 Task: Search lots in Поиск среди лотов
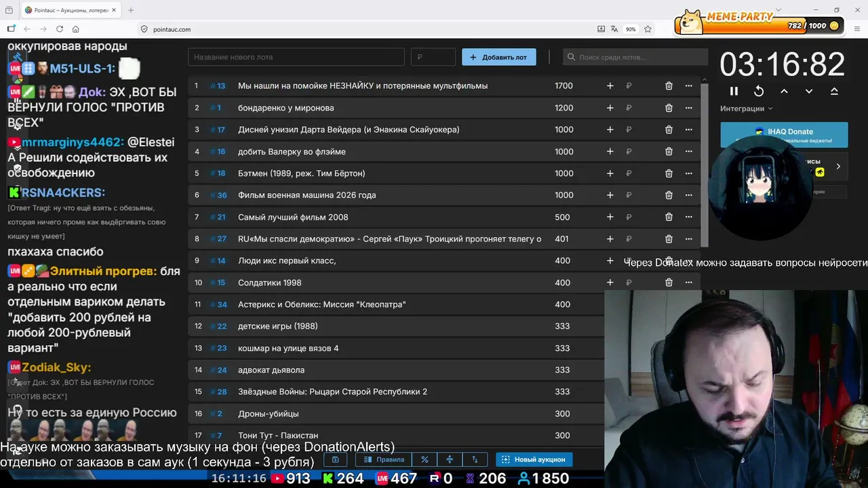[636, 57]
